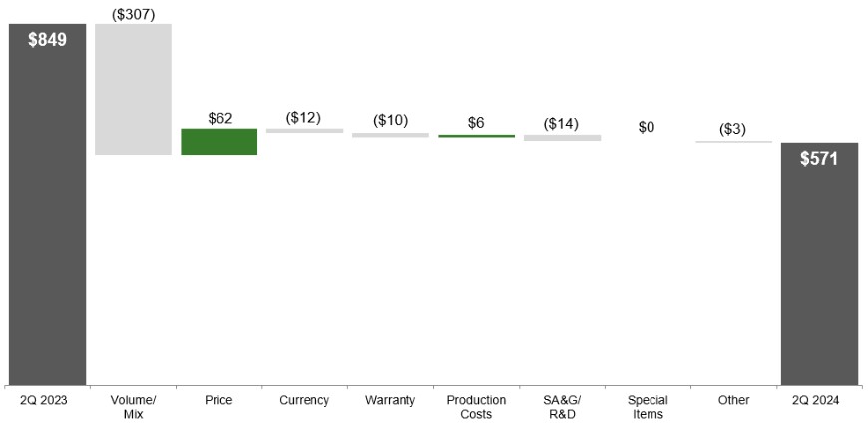
Task: Click the ($12) data label
Action: tap(304, 117)
